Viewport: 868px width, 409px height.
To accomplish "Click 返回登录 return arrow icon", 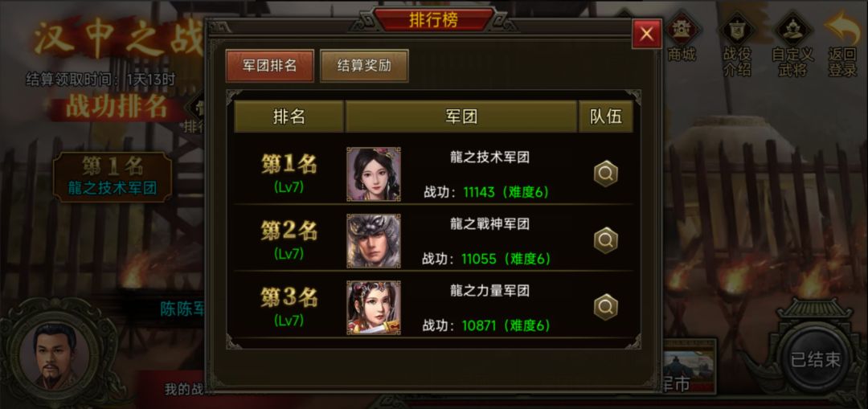I will [842, 46].
